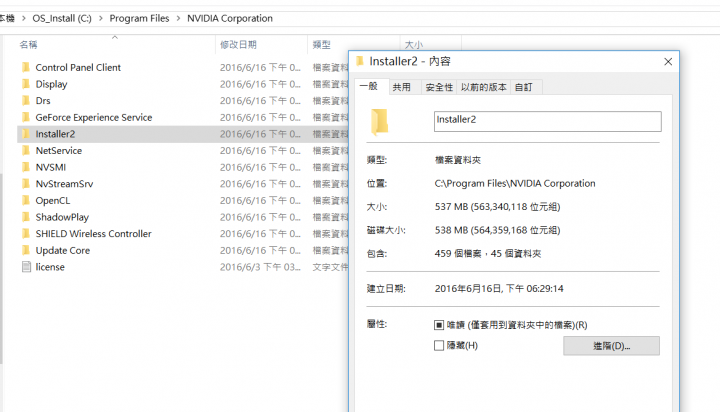Select the 'NetService' row name
This screenshot has width=720, height=412.
pos(59,150)
